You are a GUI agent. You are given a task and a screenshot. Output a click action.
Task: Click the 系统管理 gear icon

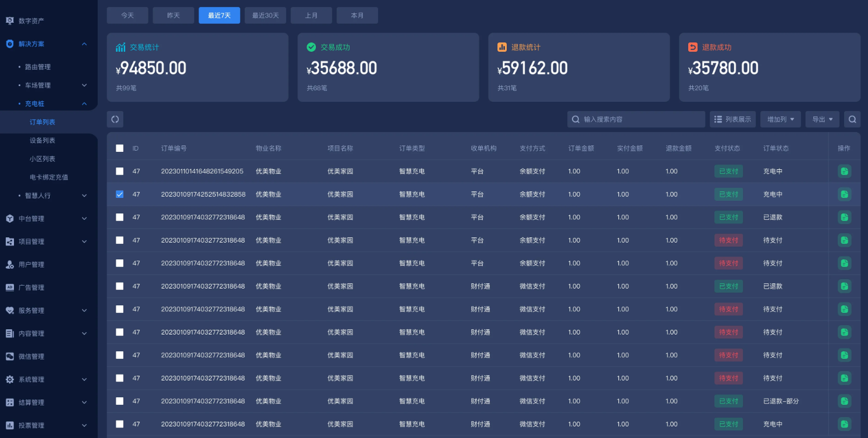[9, 379]
